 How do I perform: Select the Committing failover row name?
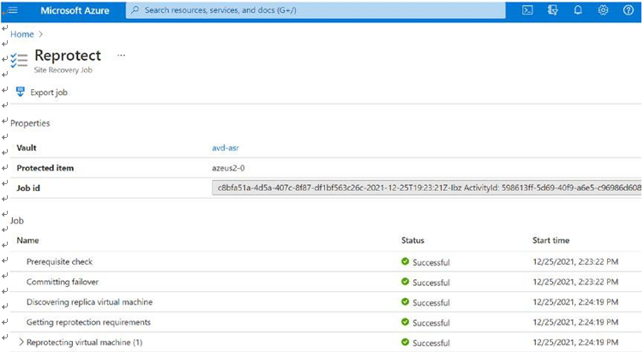[63, 282]
